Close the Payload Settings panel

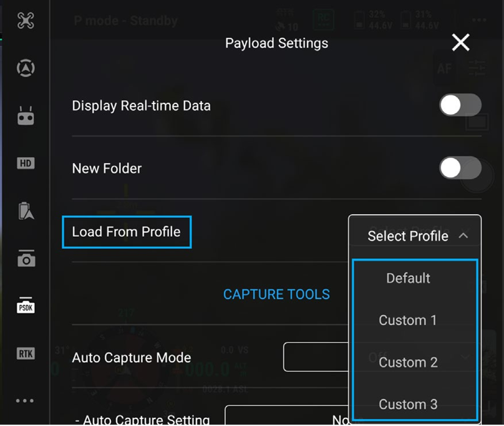pyautogui.click(x=460, y=42)
